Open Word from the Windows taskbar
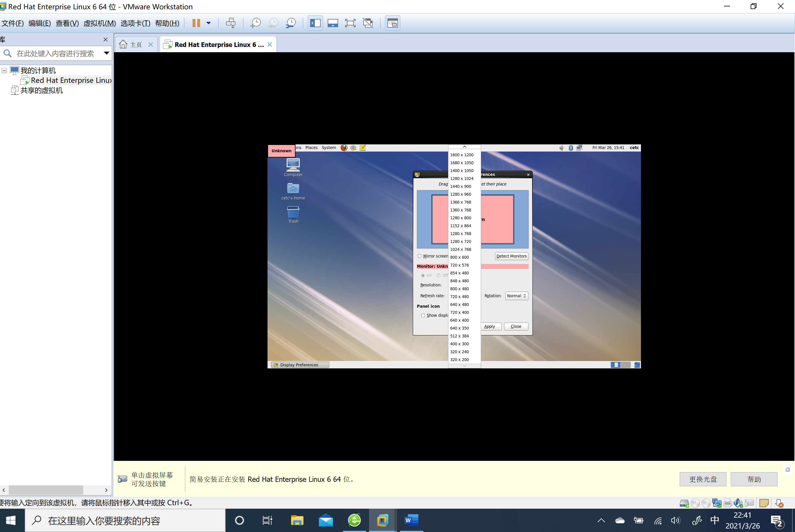Screen dimensions: 795x532 411,520
